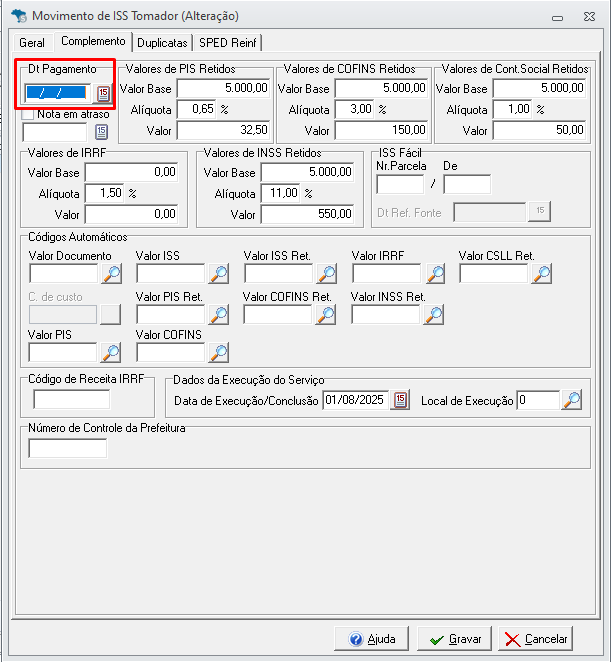Viewport: 611px width, 662px height.
Task: Click magnifier next to Valor CSLL Ret.
Action: (542, 274)
